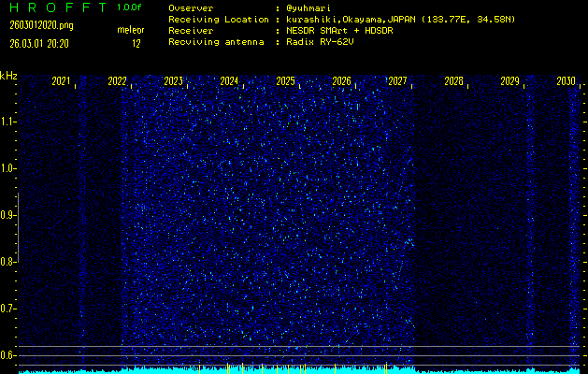Select the version label 1.0.0f
This screenshot has height=374, width=588.
[129, 7]
